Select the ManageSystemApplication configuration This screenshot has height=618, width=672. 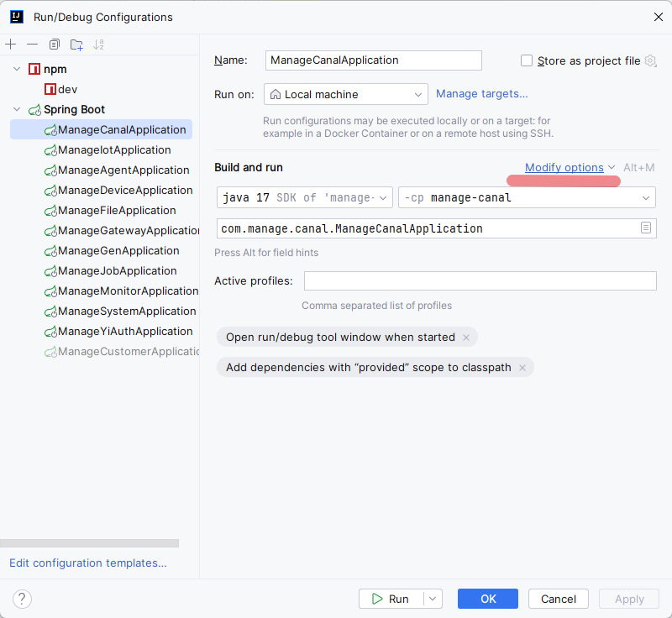[120, 311]
